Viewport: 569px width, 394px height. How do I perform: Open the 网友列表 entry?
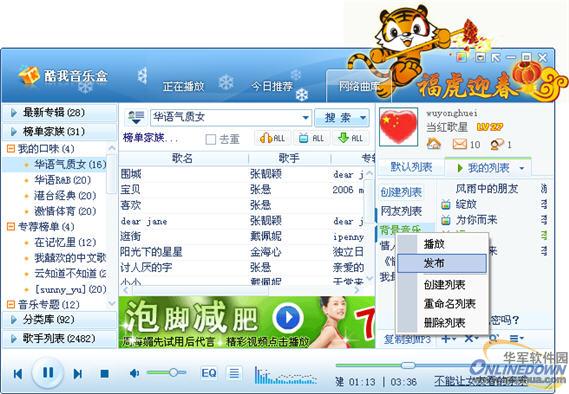coord(401,211)
